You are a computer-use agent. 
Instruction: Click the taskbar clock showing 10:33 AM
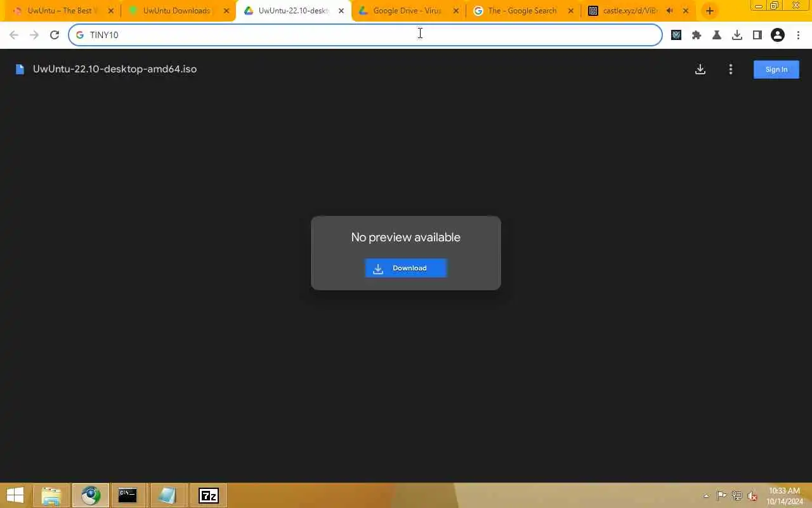[785, 496]
